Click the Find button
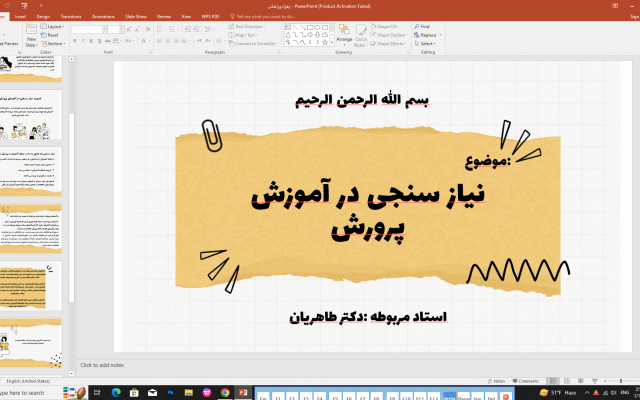Viewport: 640px width, 400px height. tap(422, 27)
